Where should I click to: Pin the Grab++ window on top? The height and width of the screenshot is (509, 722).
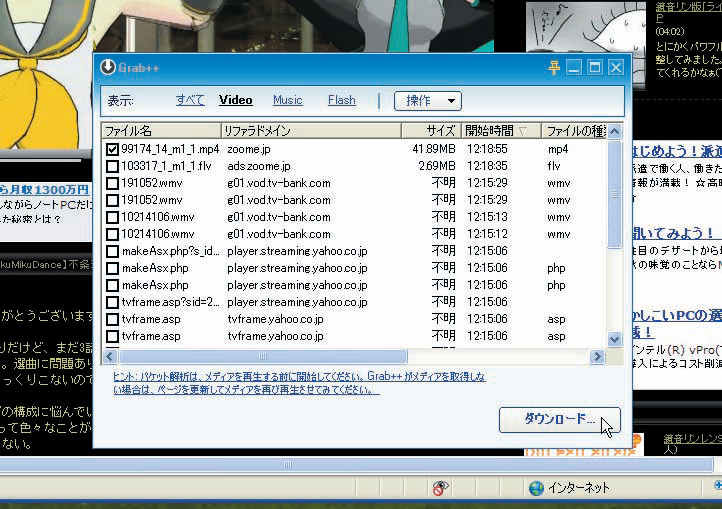pyautogui.click(x=554, y=68)
